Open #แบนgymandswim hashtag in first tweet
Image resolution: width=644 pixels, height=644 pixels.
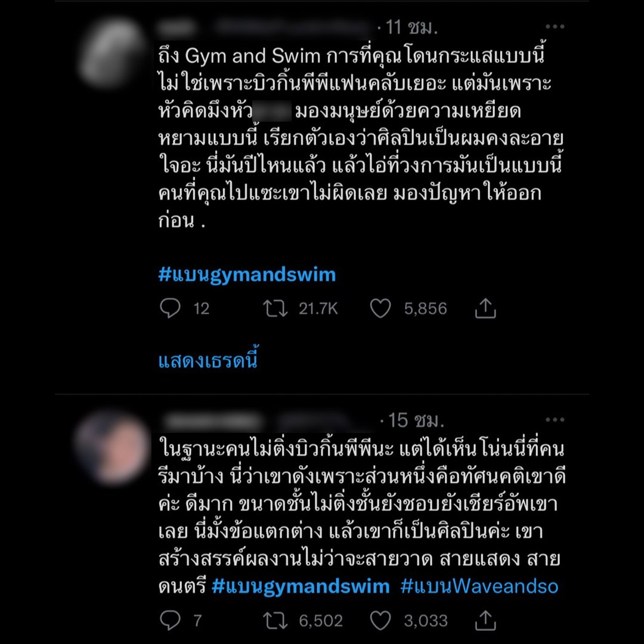(x=247, y=275)
